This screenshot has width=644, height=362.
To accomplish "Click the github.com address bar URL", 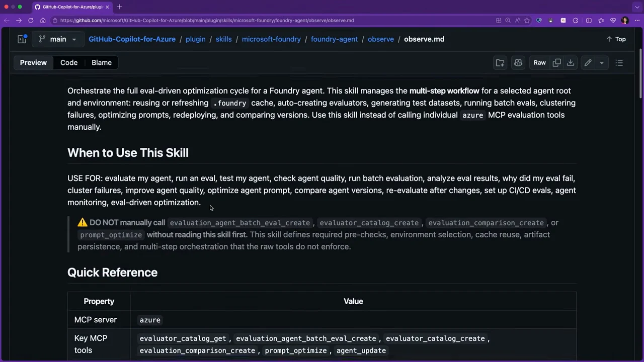I will 207,21.
